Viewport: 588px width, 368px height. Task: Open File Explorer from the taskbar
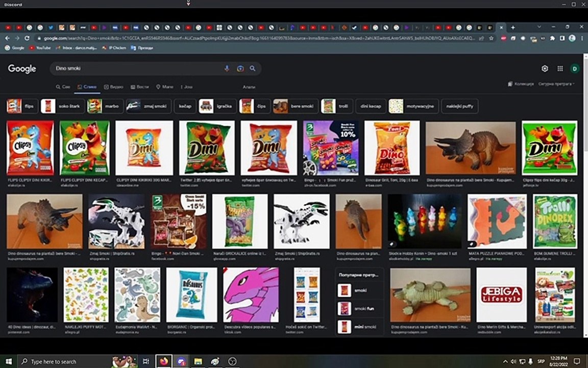pos(198,361)
